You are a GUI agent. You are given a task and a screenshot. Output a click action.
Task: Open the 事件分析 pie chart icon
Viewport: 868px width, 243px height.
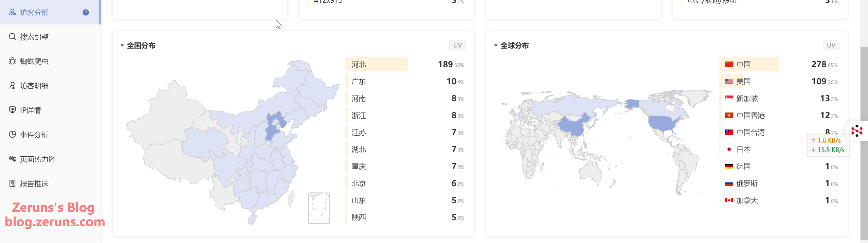(12, 134)
